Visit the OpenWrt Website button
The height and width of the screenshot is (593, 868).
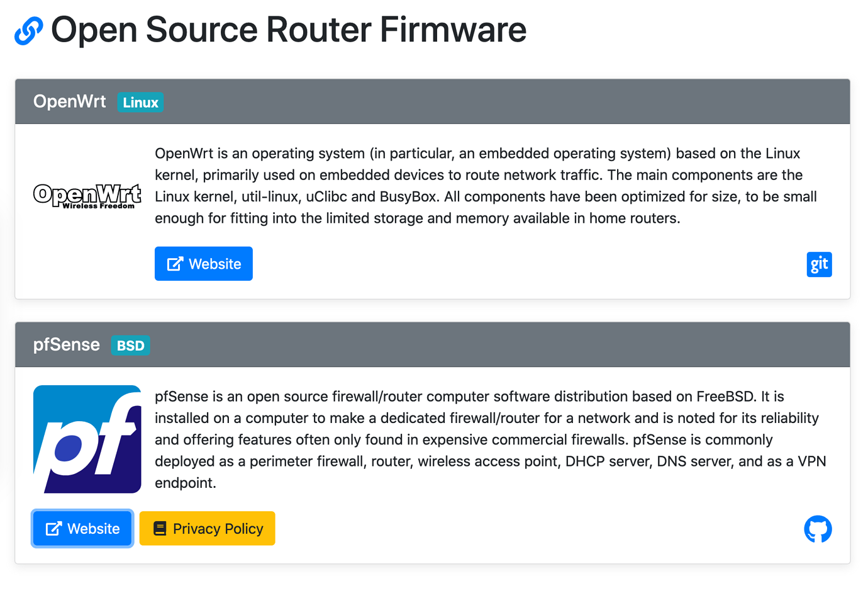(204, 264)
